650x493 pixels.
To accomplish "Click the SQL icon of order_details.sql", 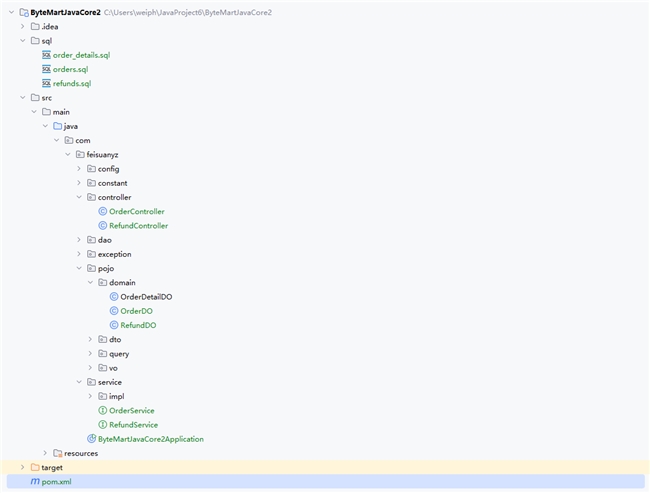I will point(46,55).
